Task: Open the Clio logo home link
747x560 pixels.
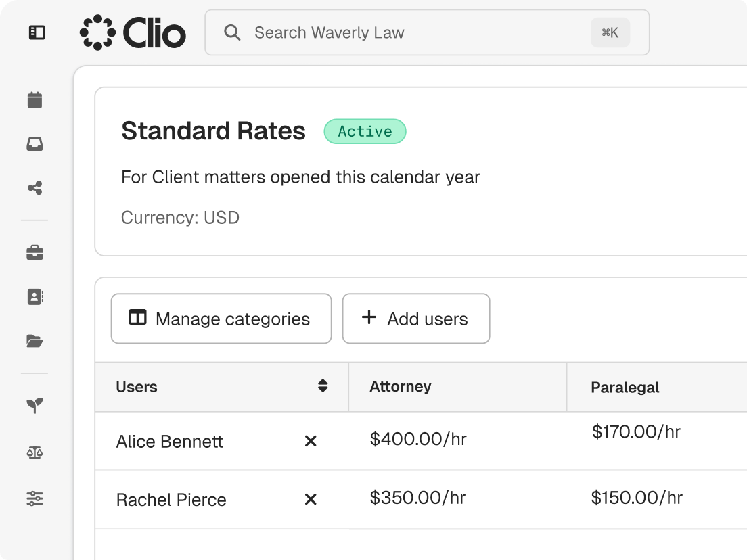Action: [133, 32]
